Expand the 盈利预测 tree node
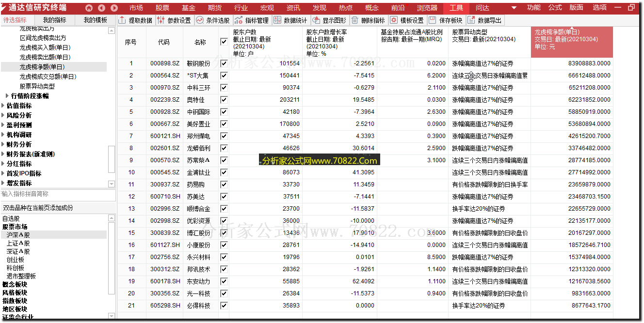The width and height of the screenshot is (644, 323). (x=3, y=125)
